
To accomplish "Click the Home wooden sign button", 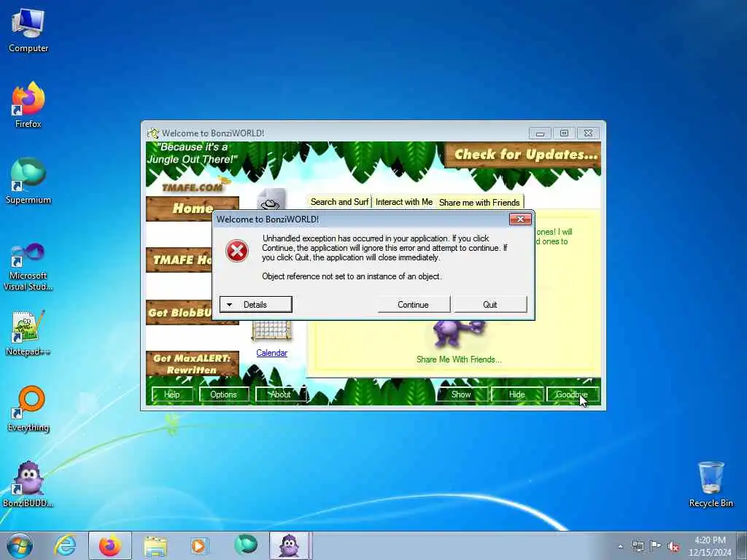I will point(193,208).
